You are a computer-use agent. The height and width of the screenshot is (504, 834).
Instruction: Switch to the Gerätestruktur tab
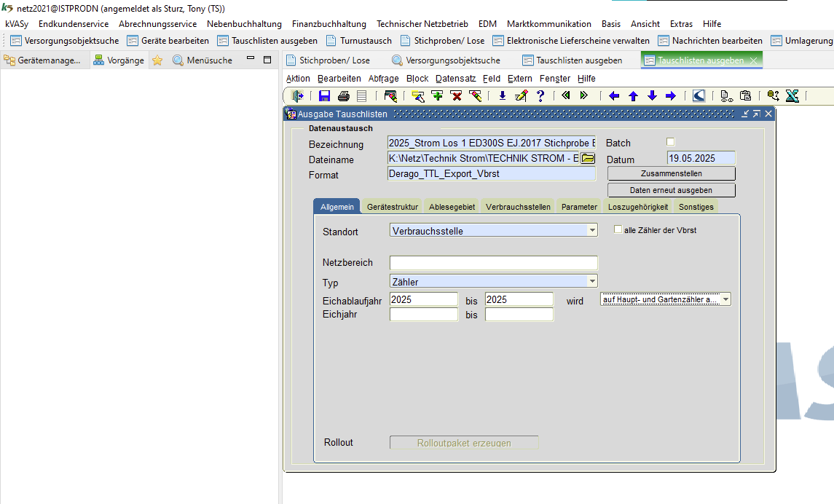[x=393, y=207]
